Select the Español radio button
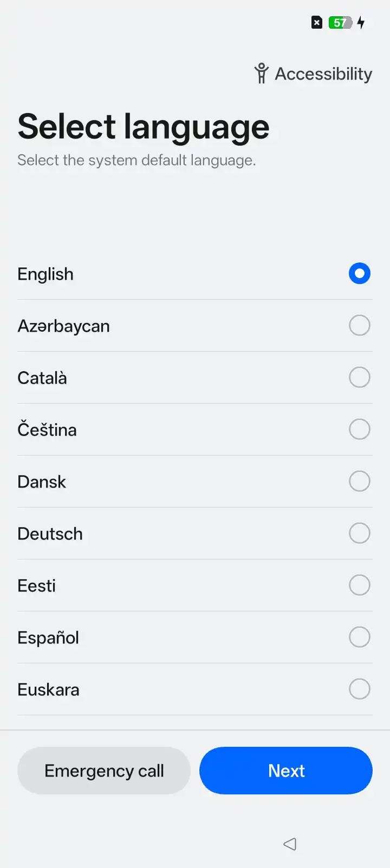 360,637
